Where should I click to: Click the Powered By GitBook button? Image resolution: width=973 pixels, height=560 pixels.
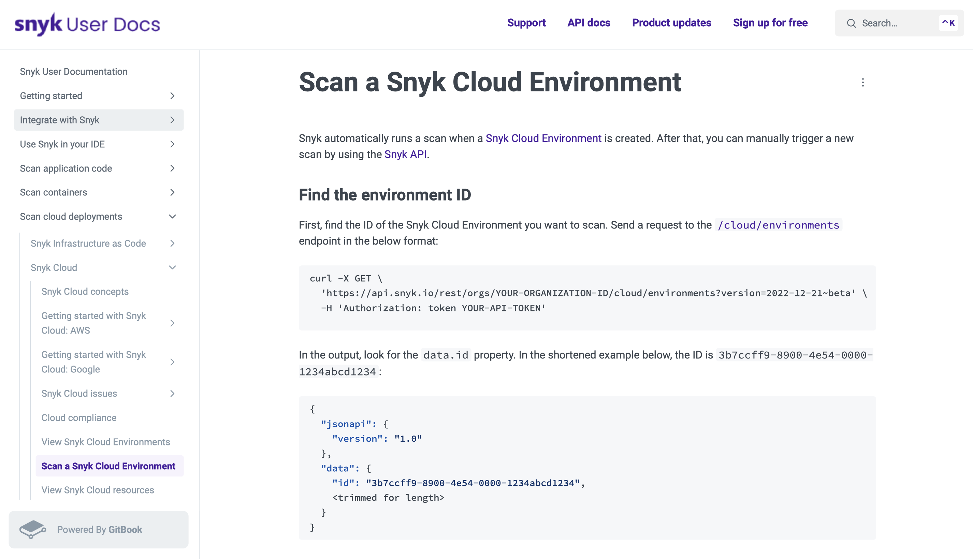tap(99, 530)
